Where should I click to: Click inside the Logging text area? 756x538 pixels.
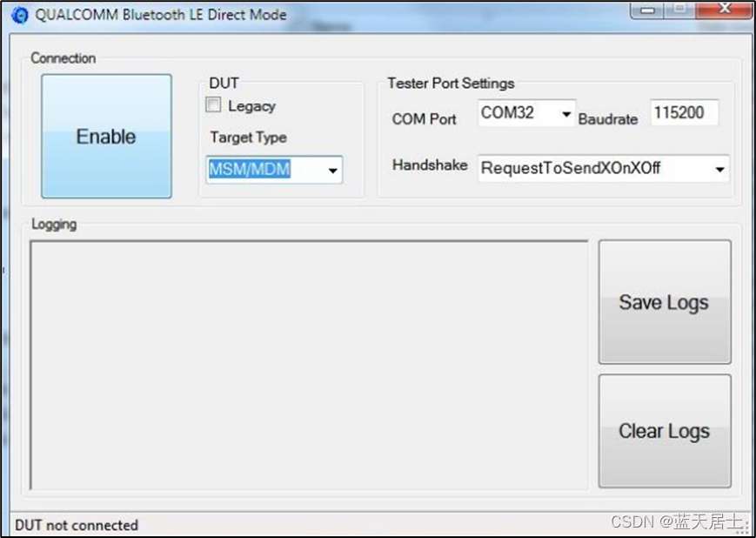pyautogui.click(x=309, y=365)
